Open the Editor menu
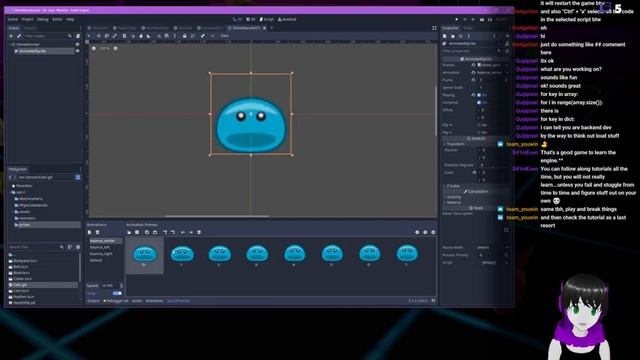 (x=57, y=19)
